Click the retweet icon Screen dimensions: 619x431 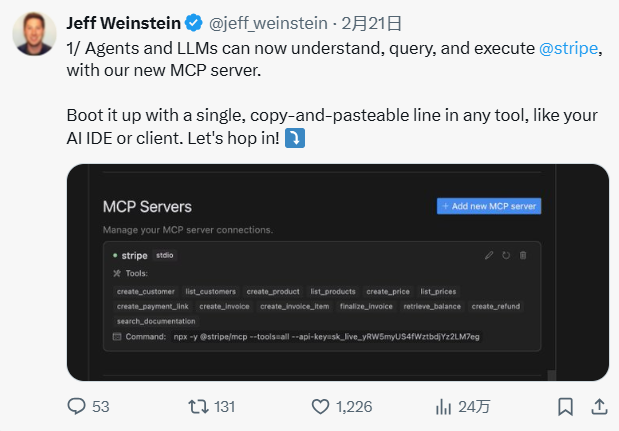pos(198,407)
